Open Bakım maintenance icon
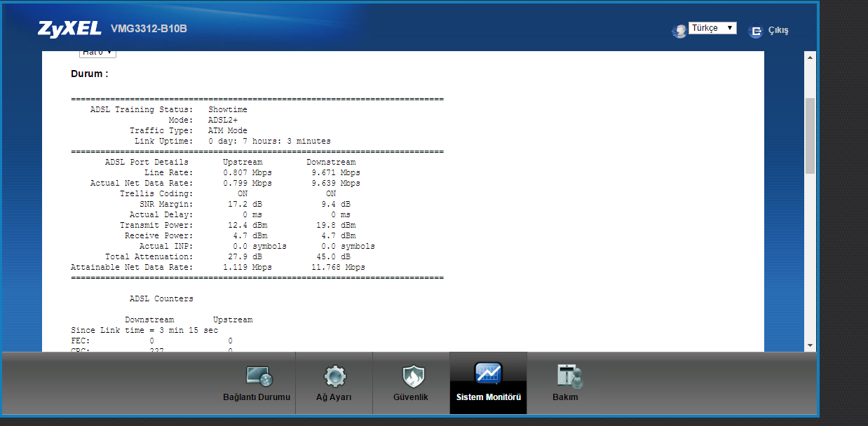The image size is (868, 426). [x=569, y=377]
